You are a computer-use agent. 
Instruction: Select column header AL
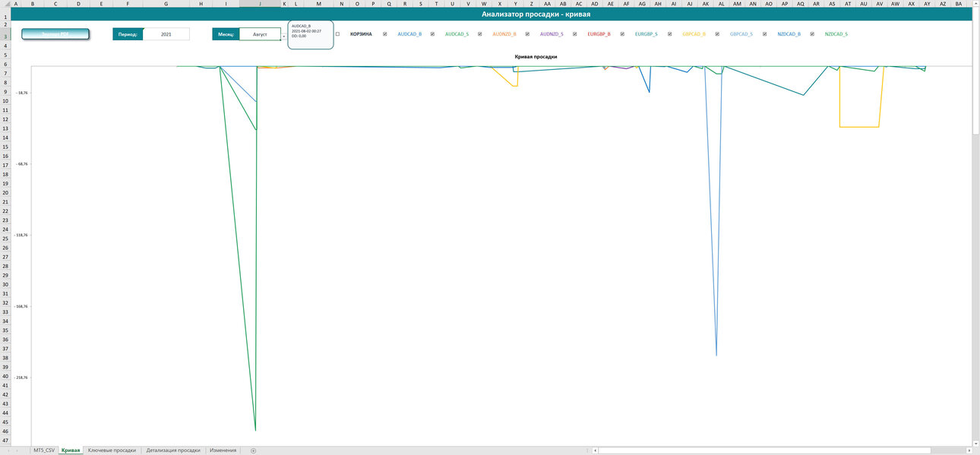721,4
